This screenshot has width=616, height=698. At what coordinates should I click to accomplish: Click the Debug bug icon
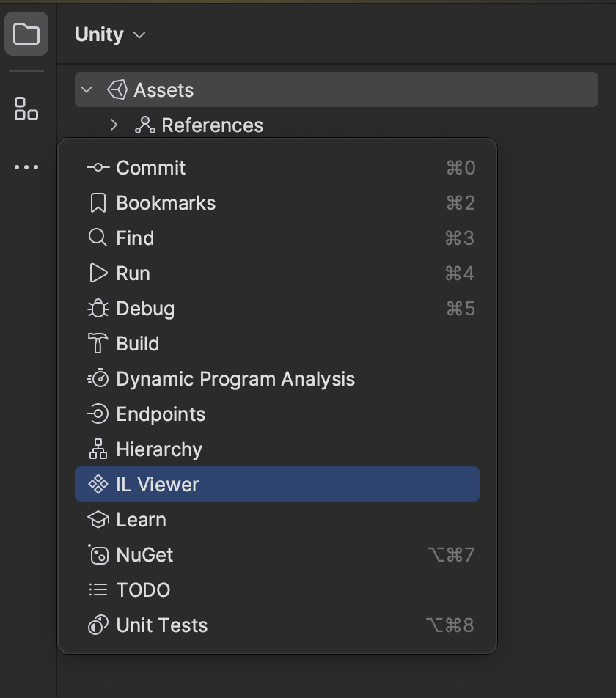tap(98, 309)
